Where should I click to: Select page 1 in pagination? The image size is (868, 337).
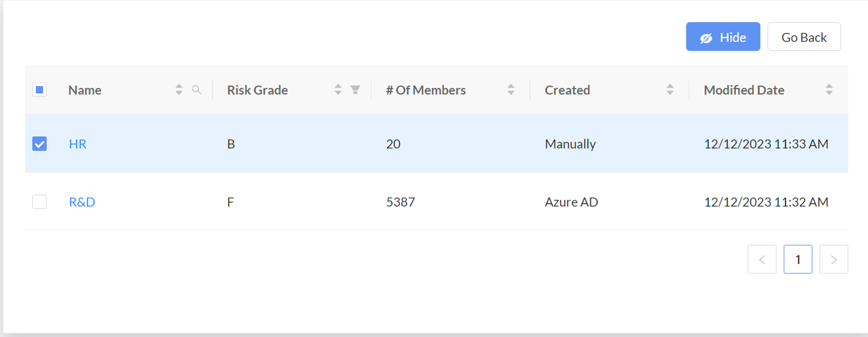pyautogui.click(x=798, y=259)
